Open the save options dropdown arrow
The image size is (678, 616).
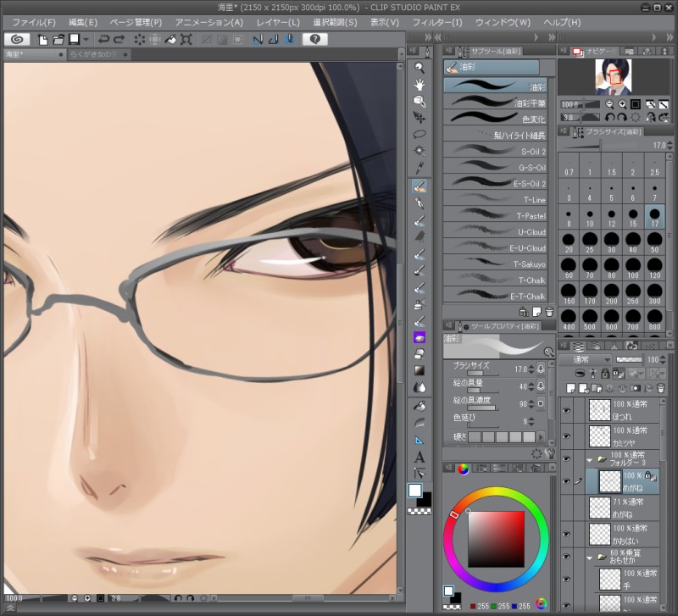[x=86, y=39]
